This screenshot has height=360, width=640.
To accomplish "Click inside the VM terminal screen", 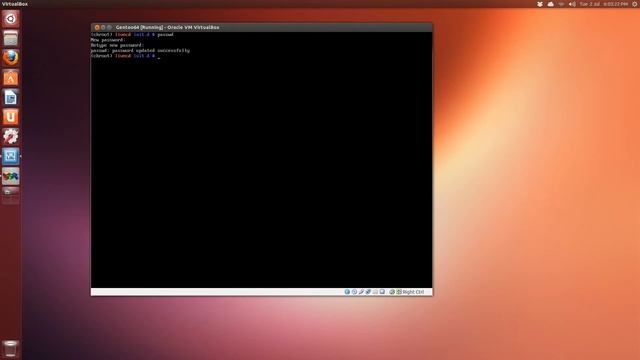I will [261, 160].
